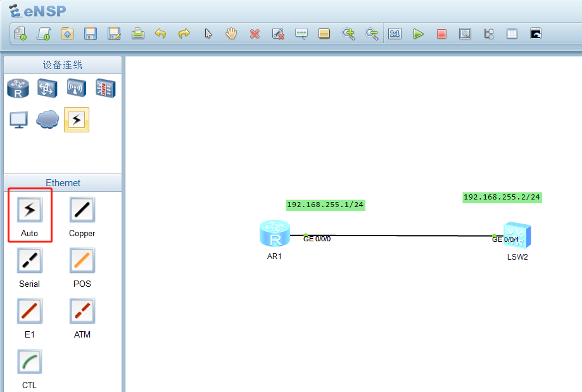Click the data capture icon
Screen dimensions: 582x392
coord(465,34)
